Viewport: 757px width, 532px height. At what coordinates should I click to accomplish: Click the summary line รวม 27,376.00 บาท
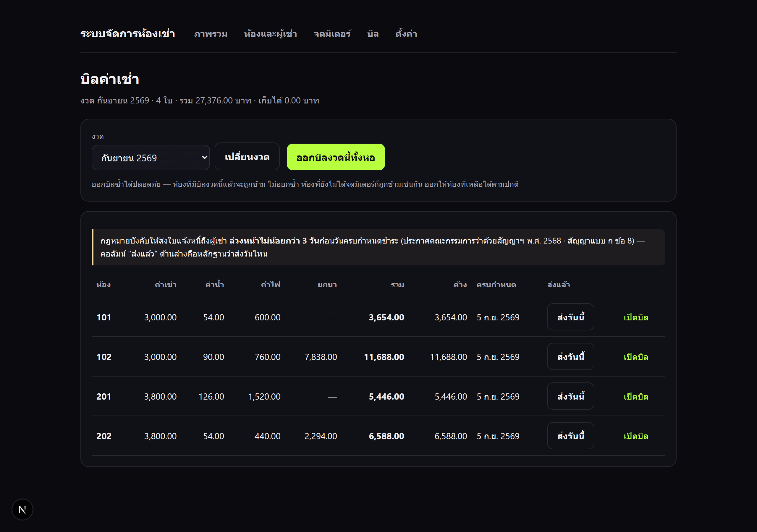click(215, 100)
